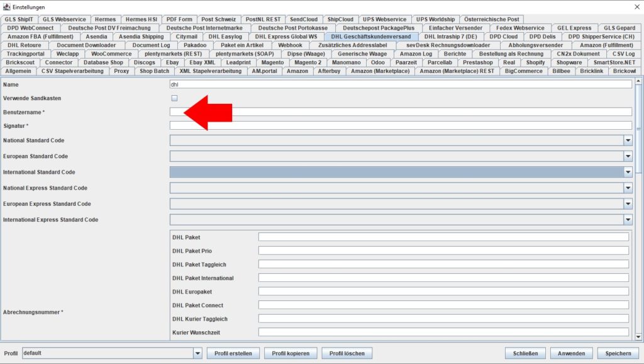Click the Name input field
This screenshot has width=644, height=364.
point(401,84)
